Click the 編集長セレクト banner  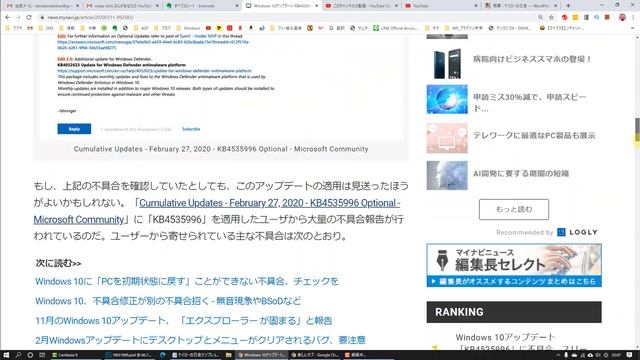pyautogui.click(x=514, y=265)
